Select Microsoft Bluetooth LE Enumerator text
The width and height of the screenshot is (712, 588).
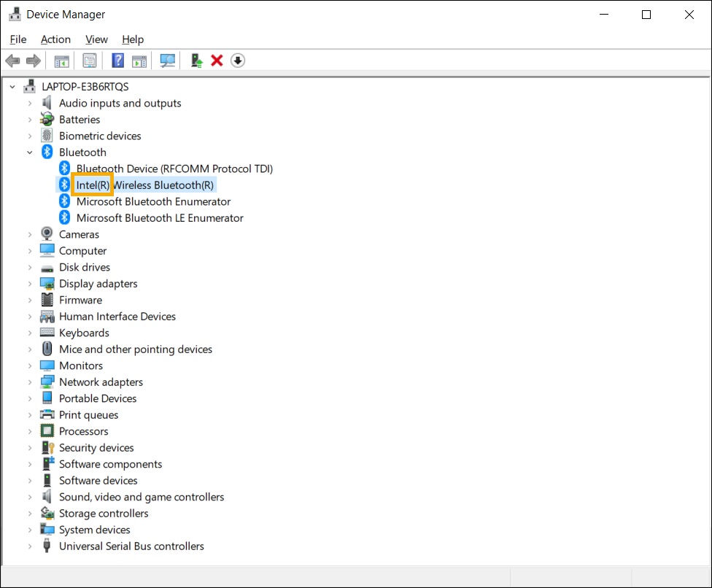(160, 218)
